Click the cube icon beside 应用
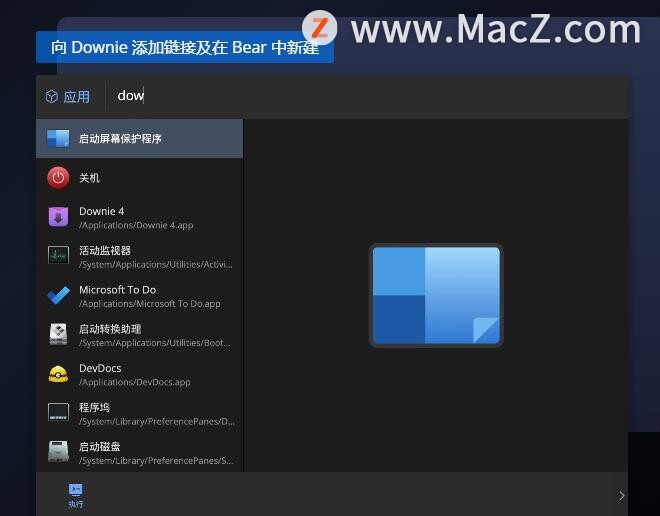The width and height of the screenshot is (660, 516). point(51,96)
